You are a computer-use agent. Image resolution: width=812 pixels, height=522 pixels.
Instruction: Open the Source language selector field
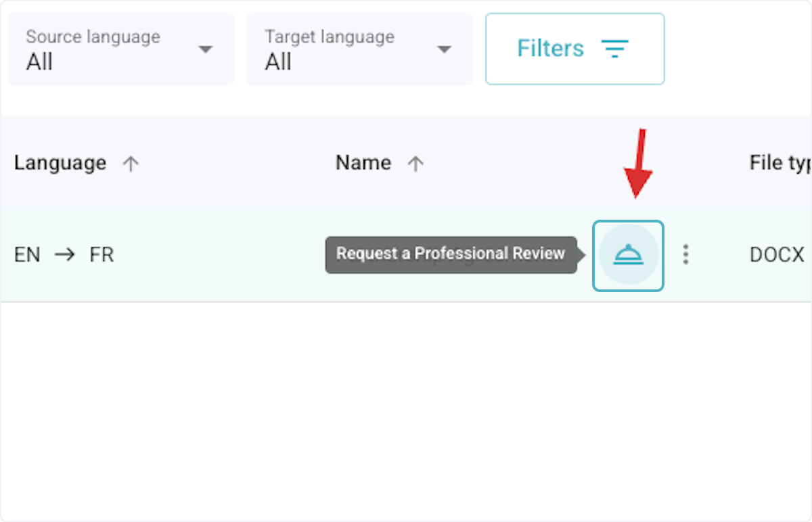point(108,49)
